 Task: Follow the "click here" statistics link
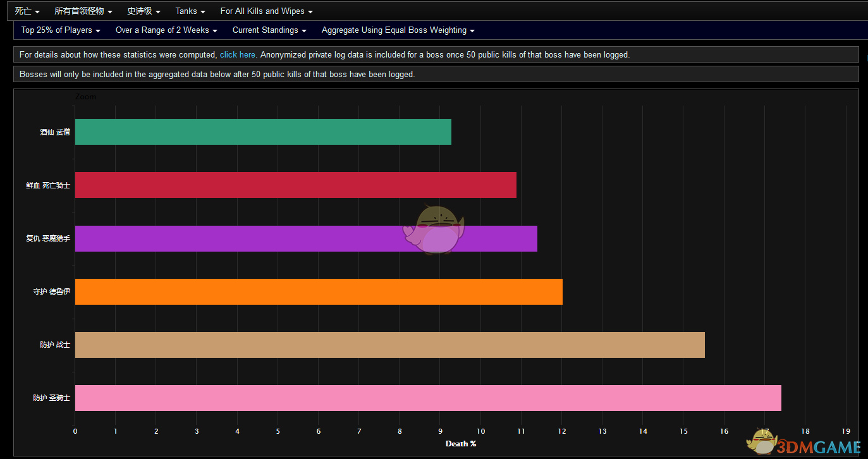pyautogui.click(x=238, y=55)
